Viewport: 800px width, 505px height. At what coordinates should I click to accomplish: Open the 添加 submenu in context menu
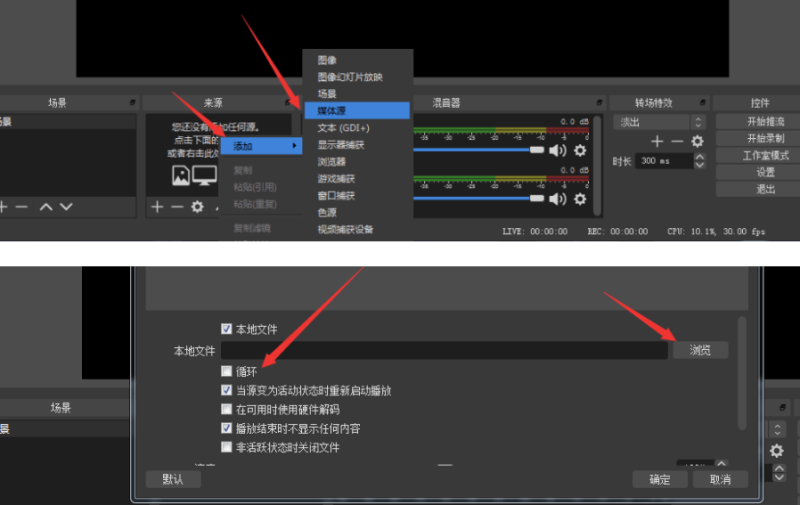click(x=261, y=146)
